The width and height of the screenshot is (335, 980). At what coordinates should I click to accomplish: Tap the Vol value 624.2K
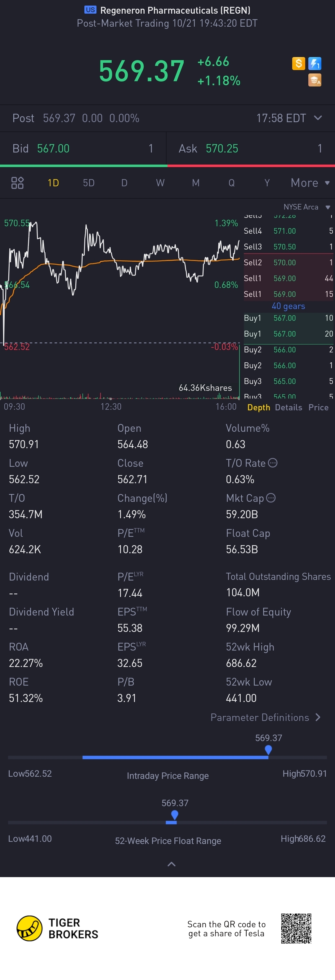pyautogui.click(x=25, y=549)
